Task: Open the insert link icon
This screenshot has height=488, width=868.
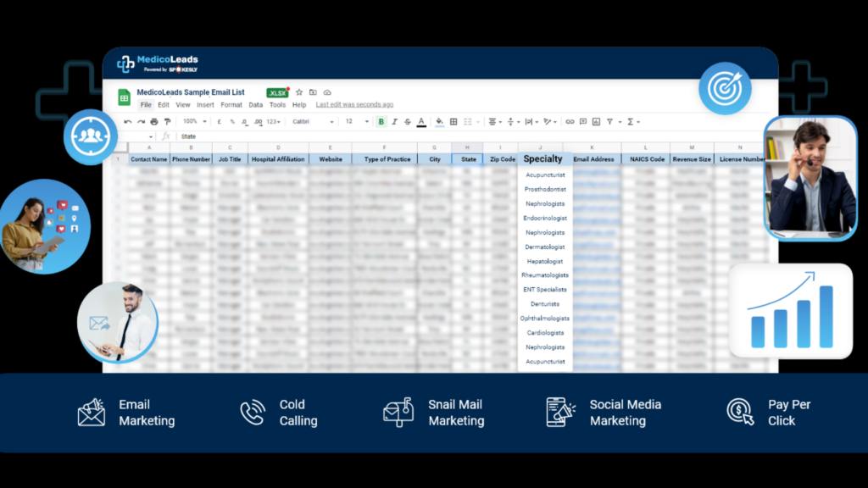Action: coord(569,121)
